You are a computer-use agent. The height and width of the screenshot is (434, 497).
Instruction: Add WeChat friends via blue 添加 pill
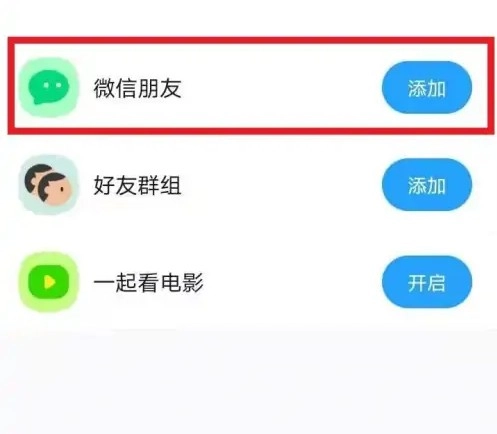pos(427,87)
